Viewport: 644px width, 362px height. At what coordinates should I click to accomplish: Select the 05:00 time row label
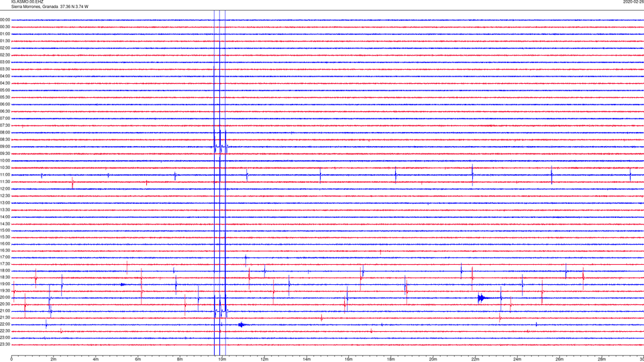click(5, 90)
